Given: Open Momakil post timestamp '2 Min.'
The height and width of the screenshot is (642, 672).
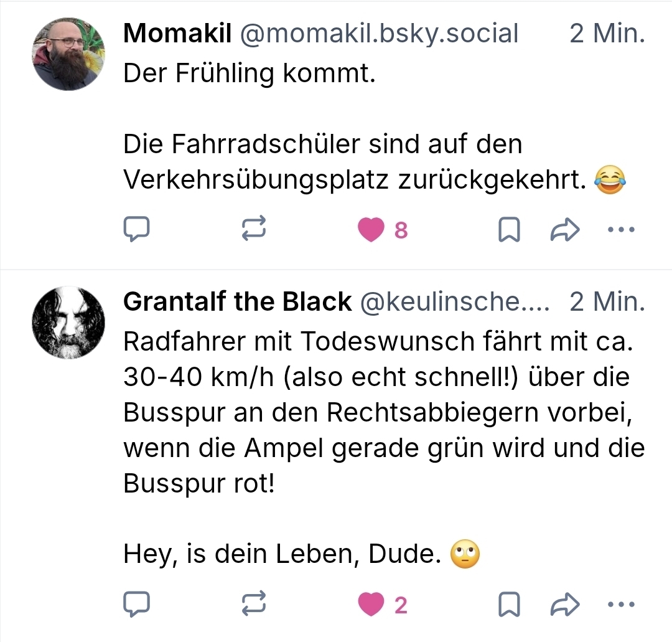Looking at the screenshot, I should coord(607,34).
